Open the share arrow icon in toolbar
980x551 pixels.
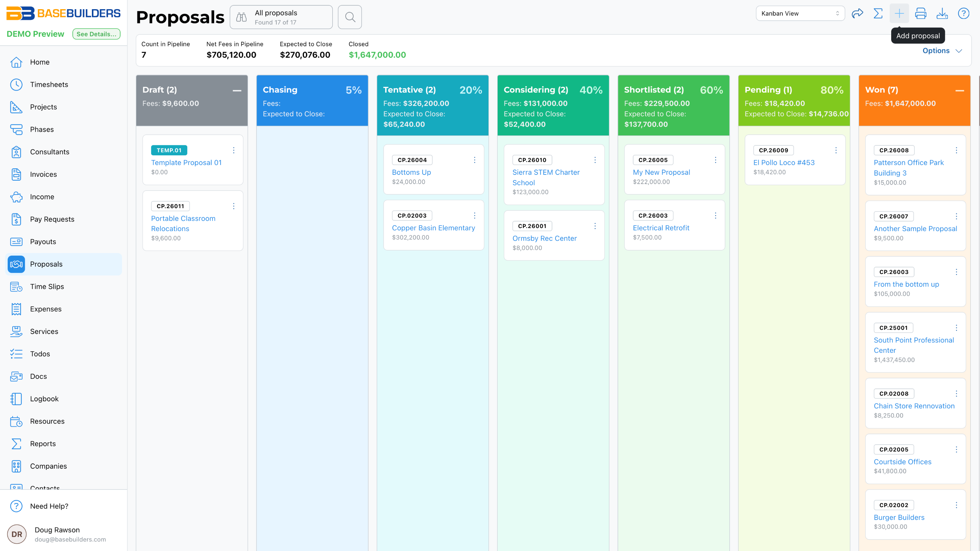[x=857, y=14]
